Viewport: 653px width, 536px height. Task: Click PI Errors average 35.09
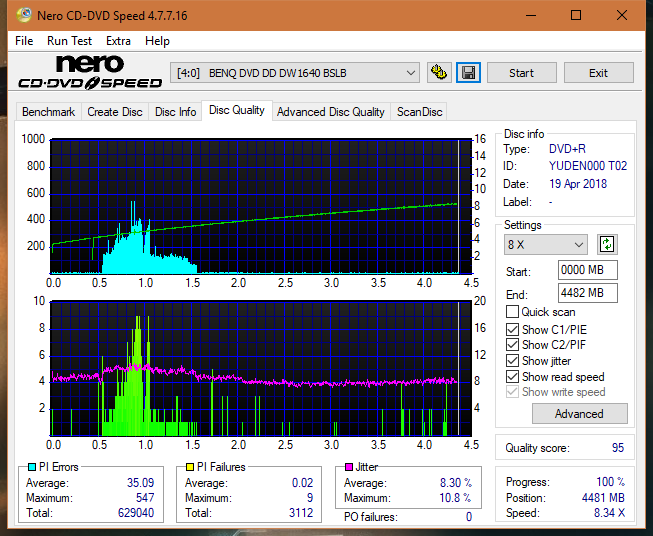[x=140, y=482]
